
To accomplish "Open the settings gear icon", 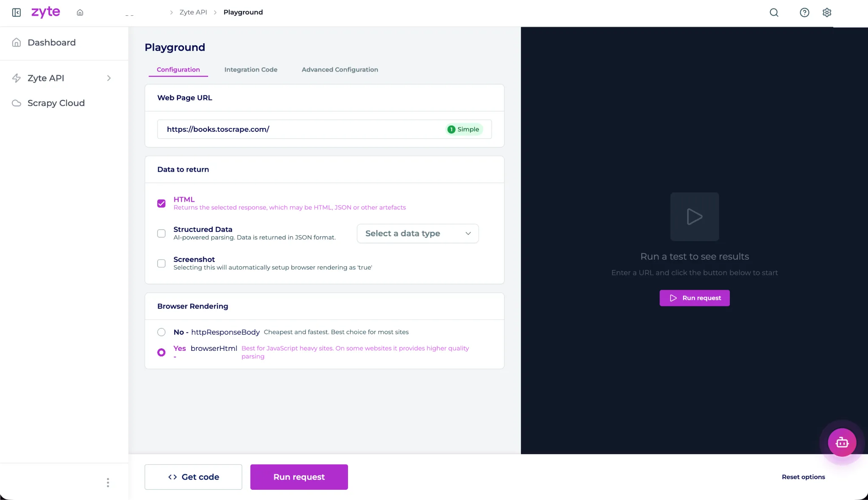I will pos(827,12).
